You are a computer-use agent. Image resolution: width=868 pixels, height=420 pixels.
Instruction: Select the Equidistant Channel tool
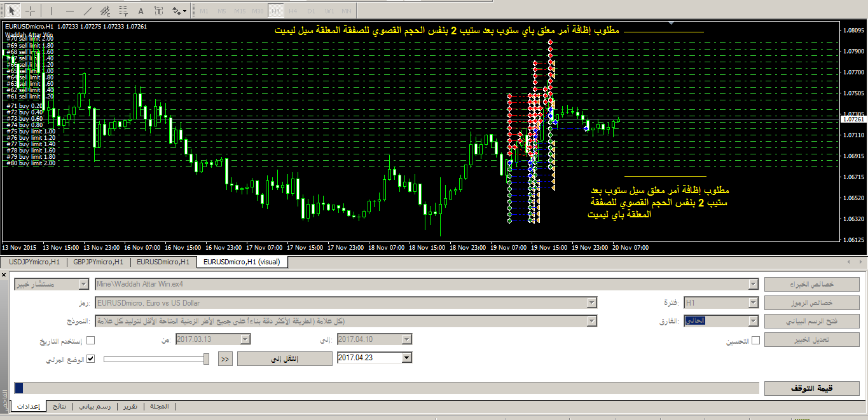(105, 11)
